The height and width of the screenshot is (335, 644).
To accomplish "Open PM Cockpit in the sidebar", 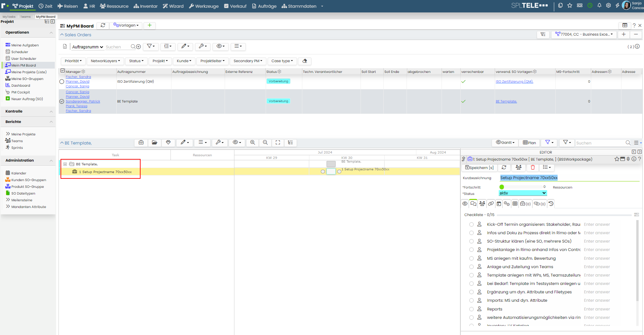I will click(21, 92).
